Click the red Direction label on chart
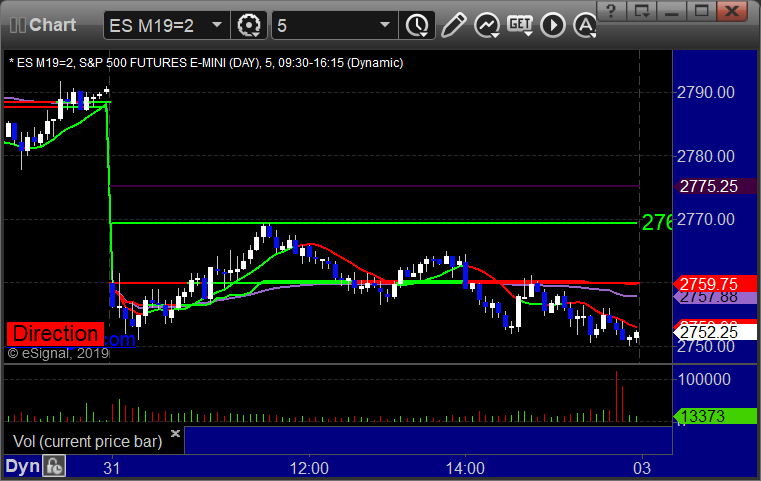Viewport: 761px width, 481px height. [55, 334]
